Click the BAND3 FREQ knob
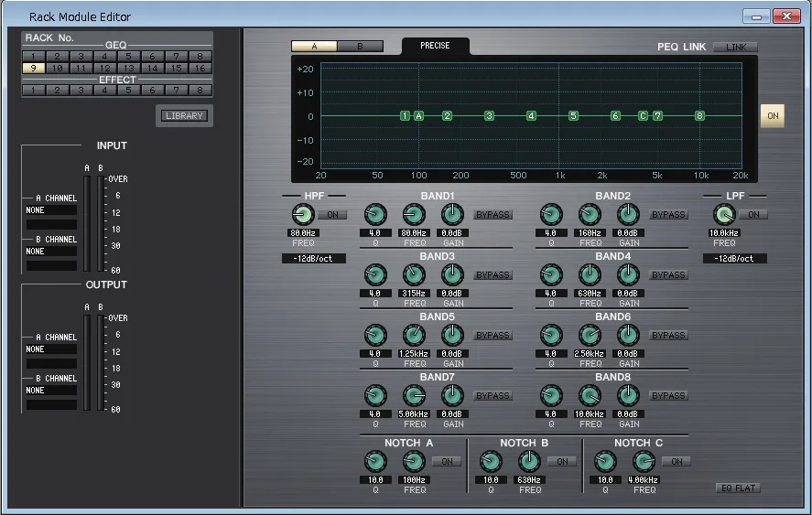The height and width of the screenshot is (515, 812). pos(414,274)
